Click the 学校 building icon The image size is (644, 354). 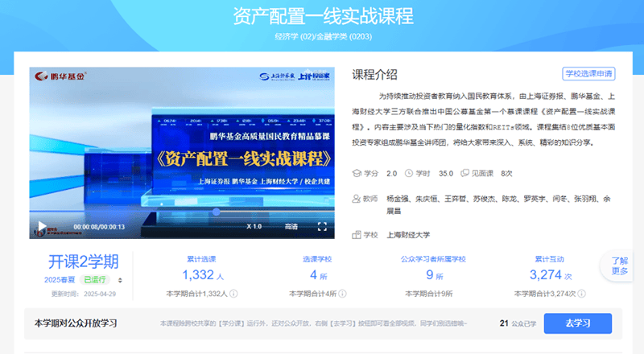pos(356,235)
